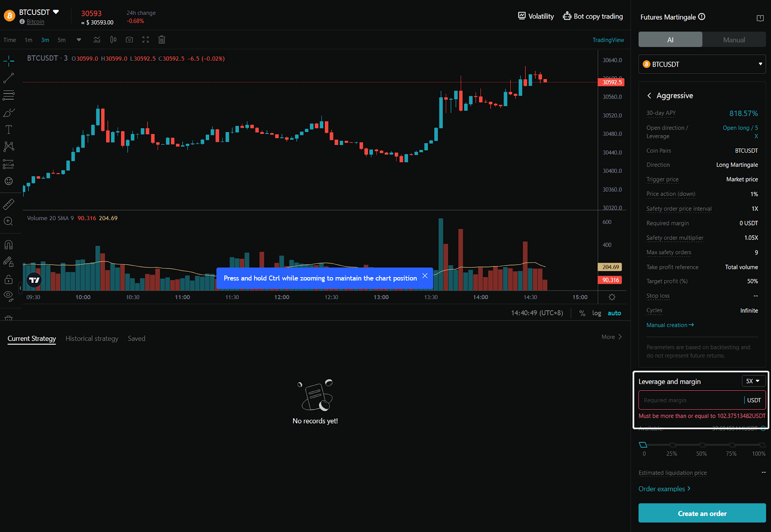
Task: Toggle magnet mode for drawings
Action: [x=9, y=245]
